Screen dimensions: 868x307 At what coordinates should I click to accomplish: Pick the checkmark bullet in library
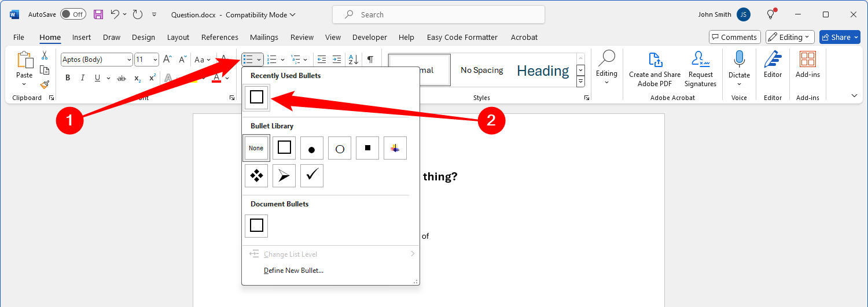(x=312, y=176)
